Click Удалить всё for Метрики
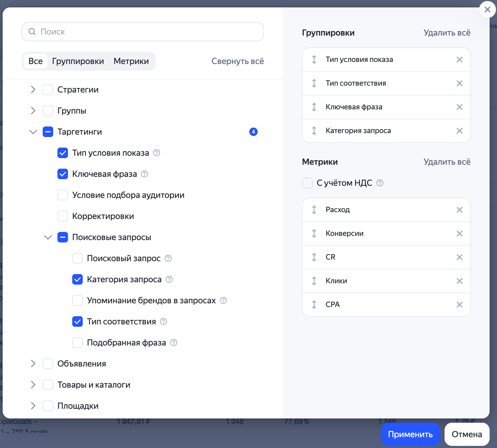Screen dimensions: 497x448 tap(447, 162)
